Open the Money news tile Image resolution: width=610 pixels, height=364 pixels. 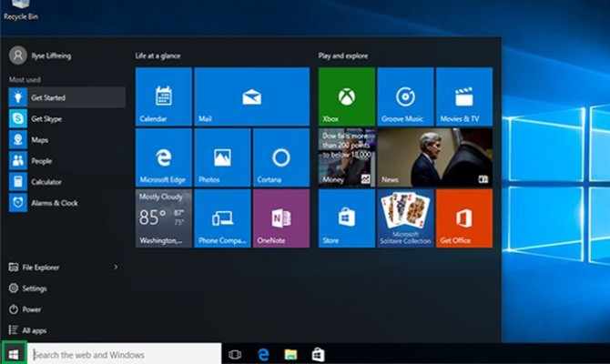pyautogui.click(x=347, y=157)
